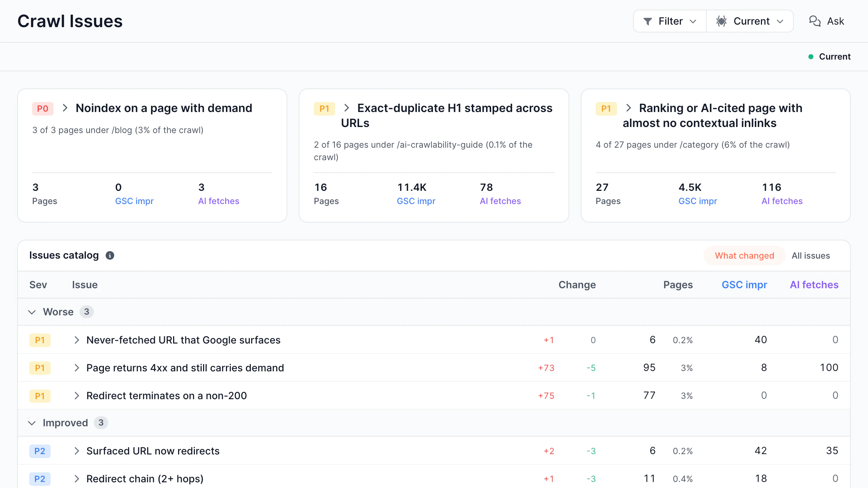Click the 100 AI fetches value
Image resolution: width=868 pixels, height=488 pixels.
829,368
